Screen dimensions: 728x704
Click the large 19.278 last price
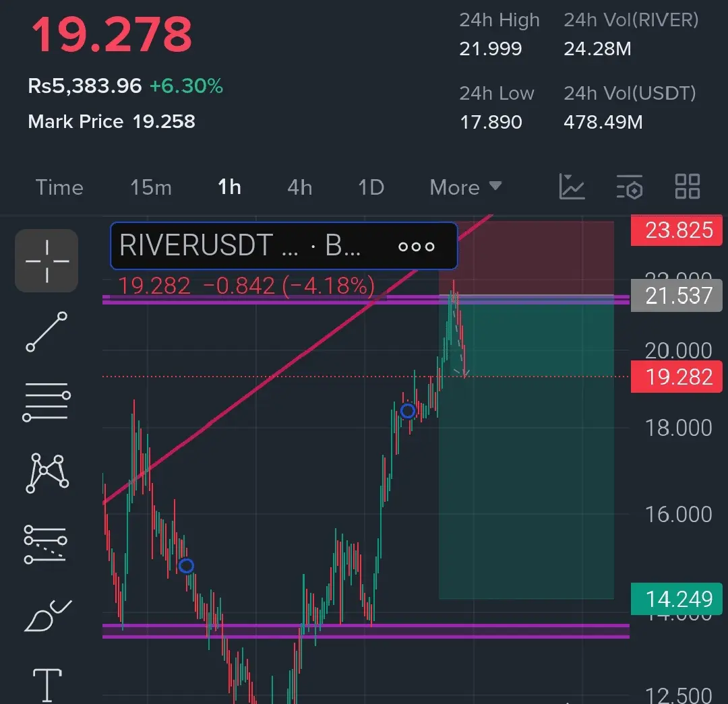tap(111, 34)
